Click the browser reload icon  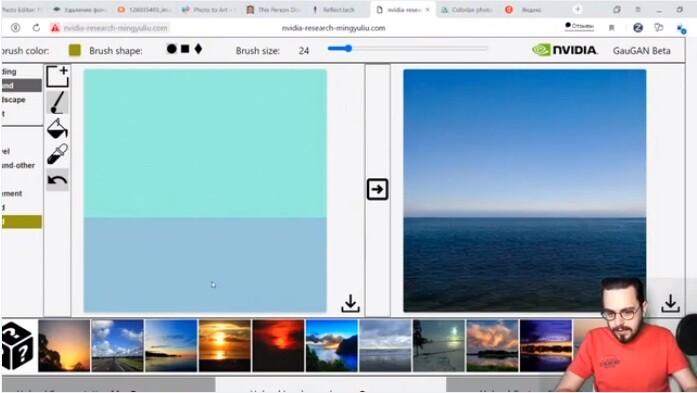pyautogui.click(x=36, y=28)
